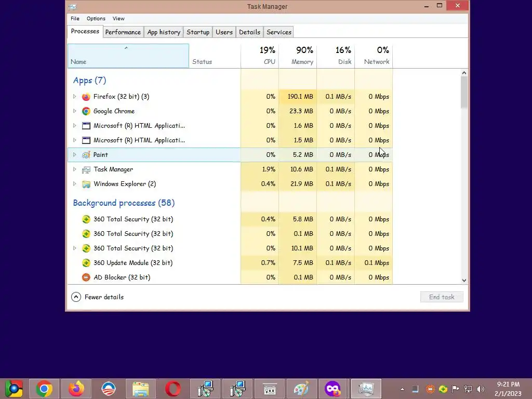Screen dimensions: 532x399
Task: Click the Task Manager 1.9% CPU cell
Action: pos(260,169)
